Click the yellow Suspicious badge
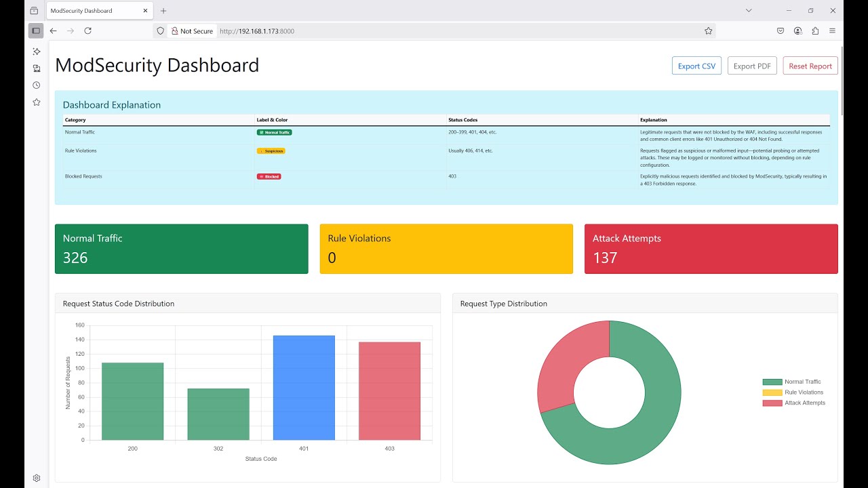Image resolution: width=868 pixels, height=488 pixels. click(x=271, y=151)
